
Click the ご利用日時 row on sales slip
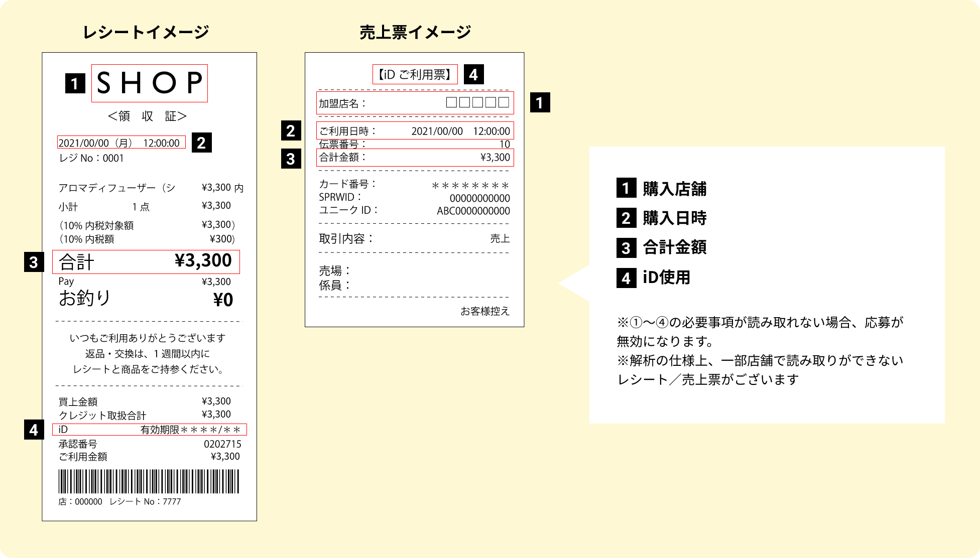(x=415, y=130)
